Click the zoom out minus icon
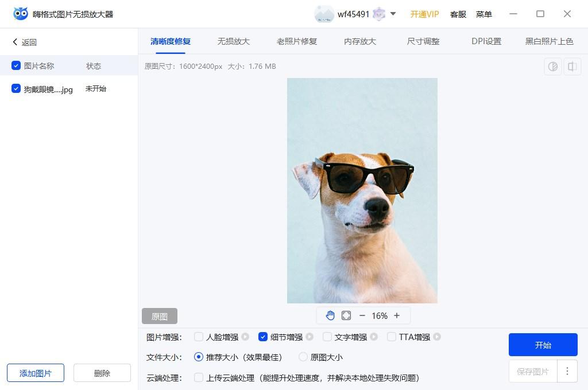Viewport: 588px width, 390px height. coord(363,315)
